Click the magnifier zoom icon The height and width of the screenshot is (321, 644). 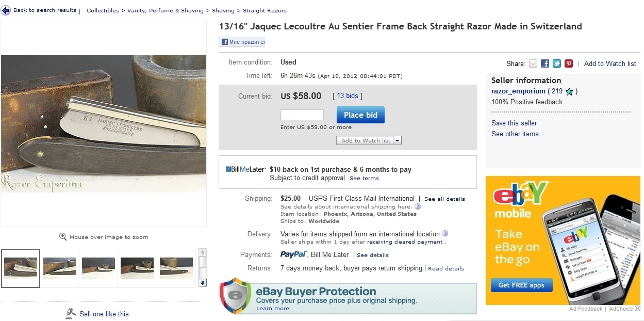point(63,237)
